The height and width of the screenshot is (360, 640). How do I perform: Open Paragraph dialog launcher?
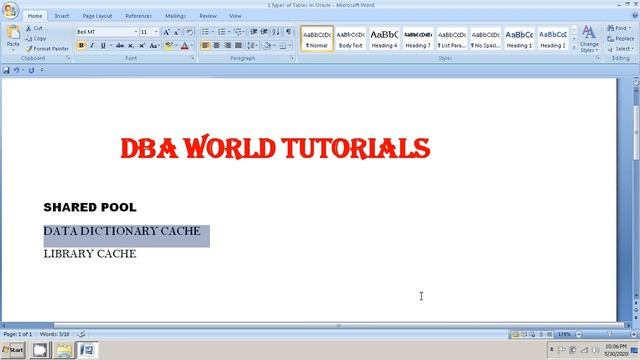(292, 58)
